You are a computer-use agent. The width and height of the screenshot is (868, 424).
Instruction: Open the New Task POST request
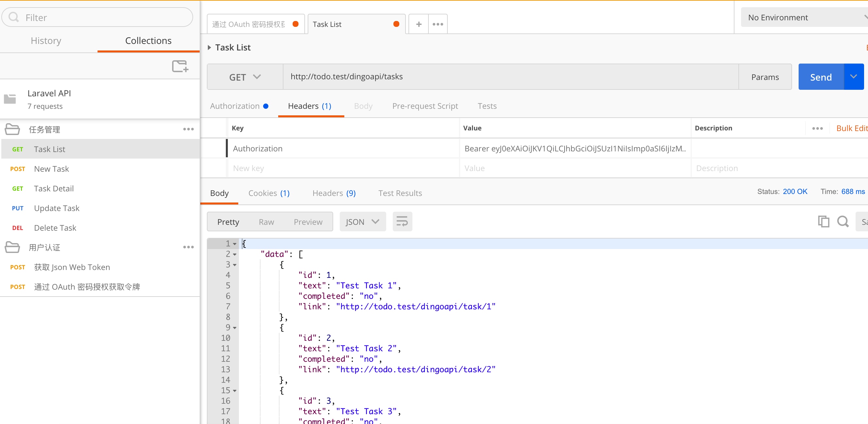100,169
